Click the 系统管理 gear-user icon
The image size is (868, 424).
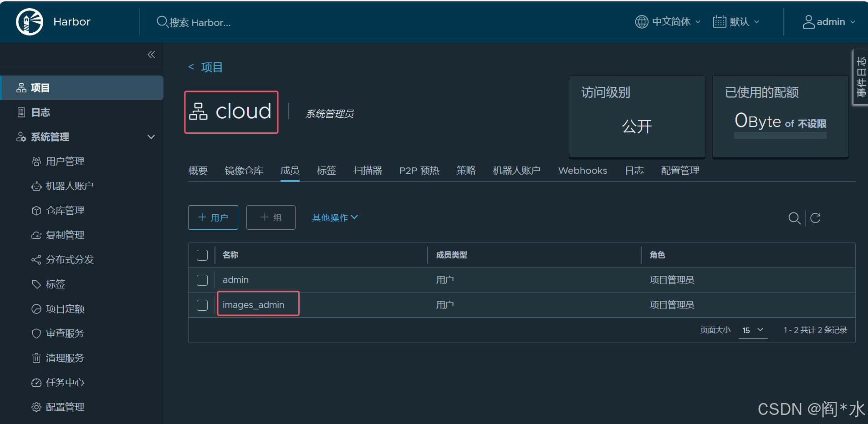click(x=21, y=137)
